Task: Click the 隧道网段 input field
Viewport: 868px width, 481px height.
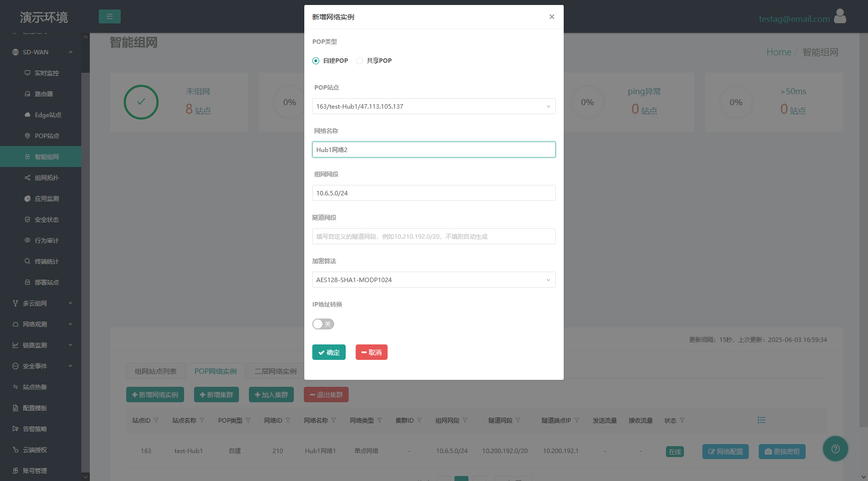Action: (434, 236)
